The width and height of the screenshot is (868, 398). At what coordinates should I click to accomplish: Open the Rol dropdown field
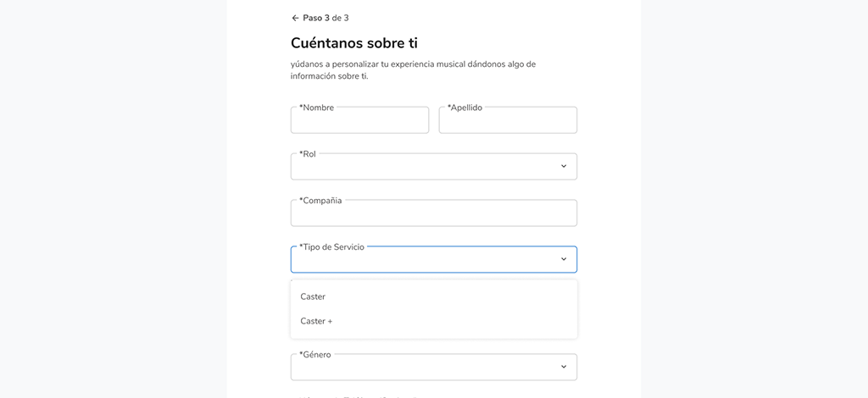[x=424, y=167]
